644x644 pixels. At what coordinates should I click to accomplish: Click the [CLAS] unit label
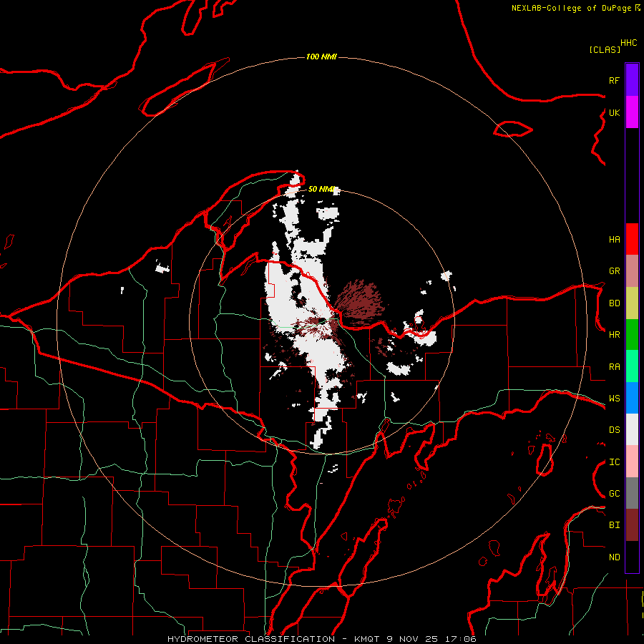605,49
